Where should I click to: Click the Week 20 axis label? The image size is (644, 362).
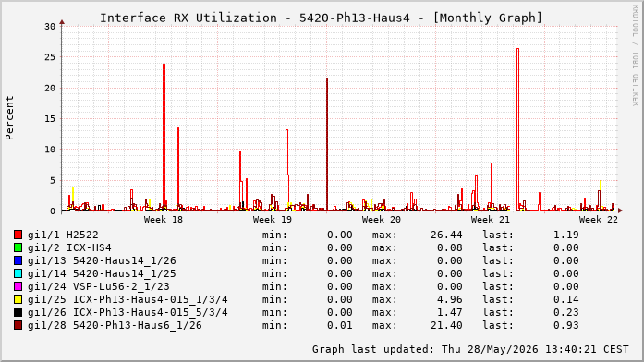(x=382, y=219)
